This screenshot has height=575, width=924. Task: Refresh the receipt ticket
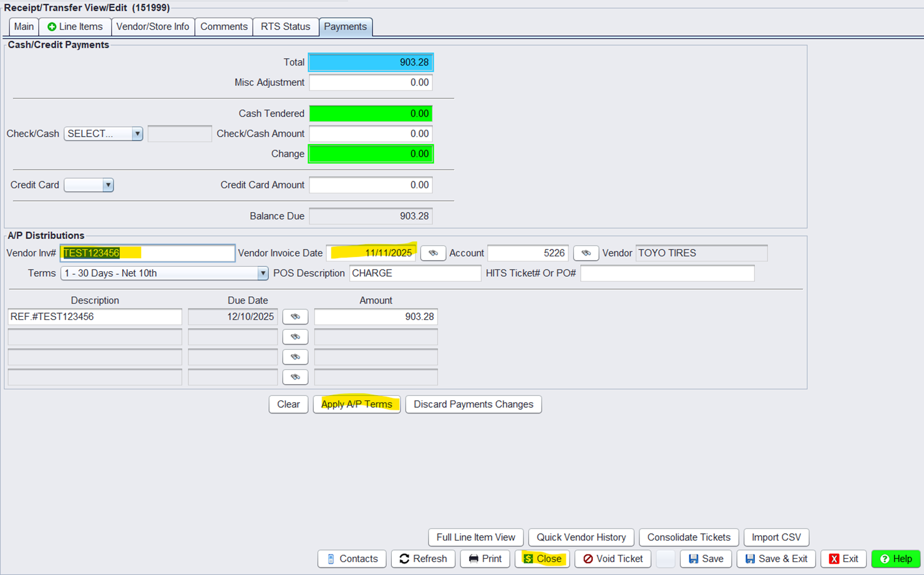pyautogui.click(x=423, y=559)
